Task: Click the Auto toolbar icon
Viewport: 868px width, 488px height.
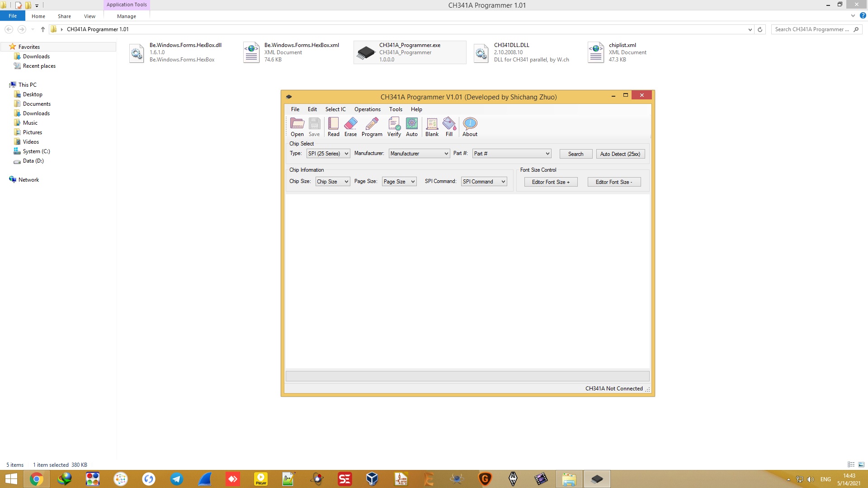Action: pyautogui.click(x=411, y=127)
